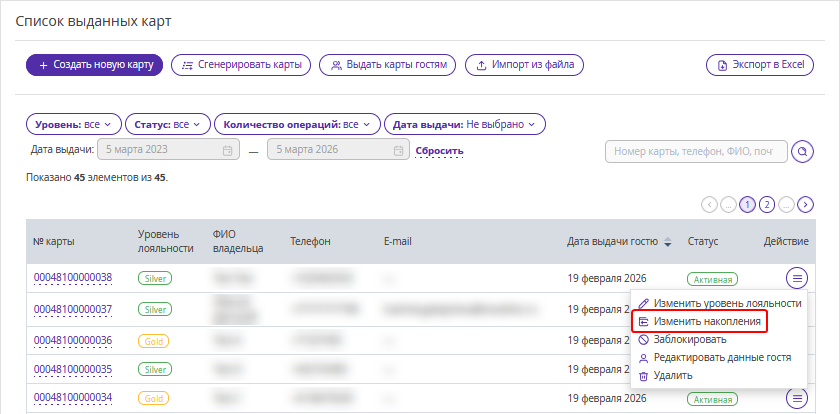This screenshot has width=840, height=414.
Task: Choose "Заблокировать" from context menu
Action: click(x=688, y=339)
